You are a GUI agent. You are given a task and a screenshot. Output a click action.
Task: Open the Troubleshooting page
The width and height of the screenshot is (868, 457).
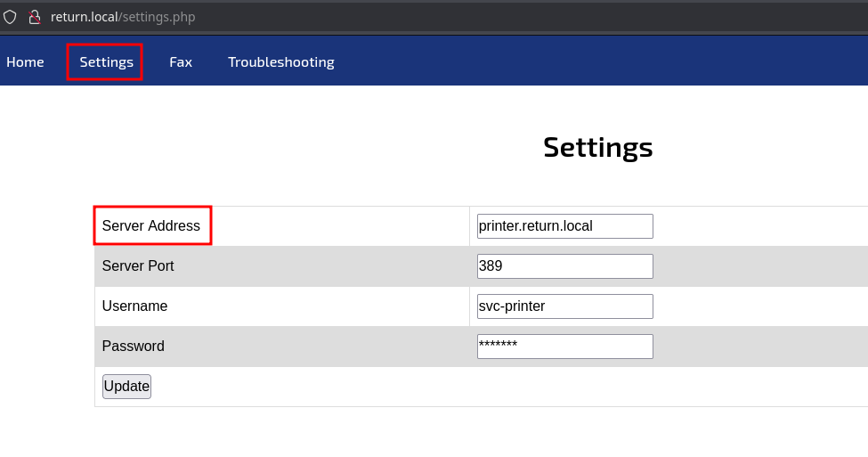[281, 62]
